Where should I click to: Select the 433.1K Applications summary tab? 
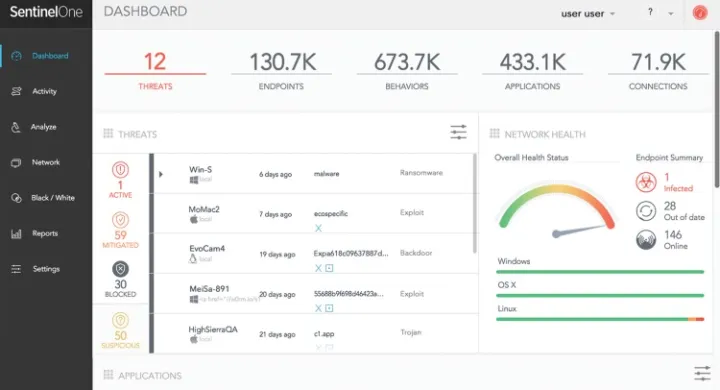coord(533,71)
